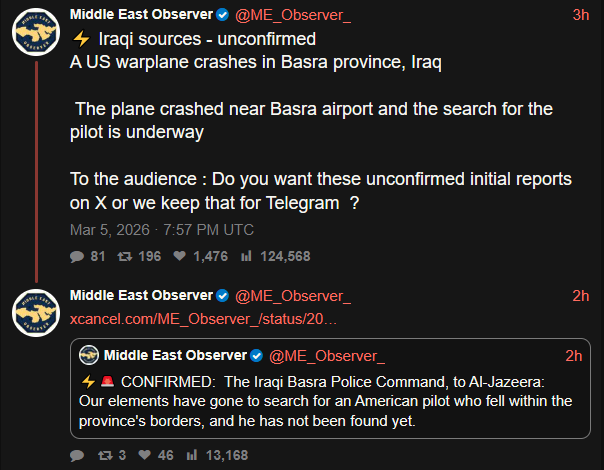
Task: Click the Middle East Observer name on first tweet
Action: click(x=141, y=15)
